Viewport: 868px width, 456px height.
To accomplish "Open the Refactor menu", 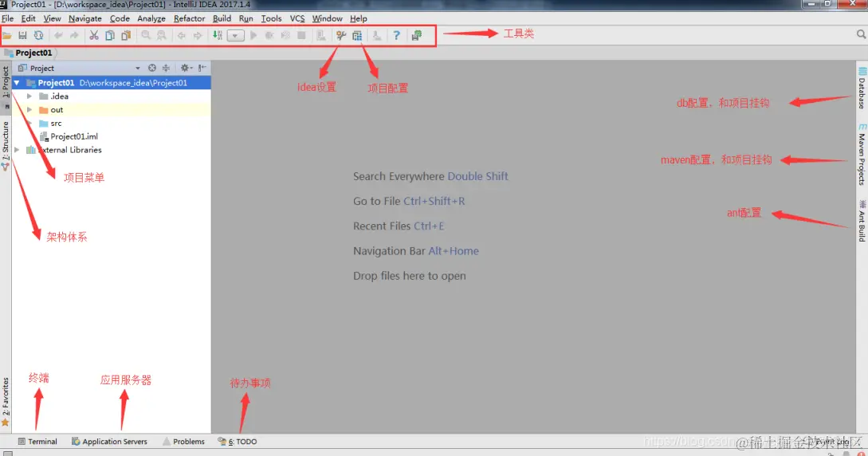I will pyautogui.click(x=190, y=18).
